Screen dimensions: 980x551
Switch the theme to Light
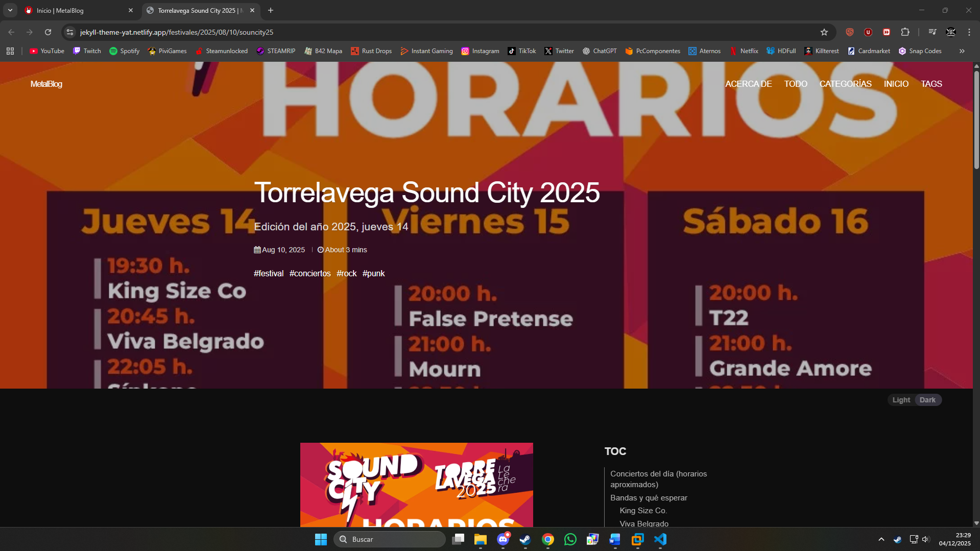click(x=901, y=400)
